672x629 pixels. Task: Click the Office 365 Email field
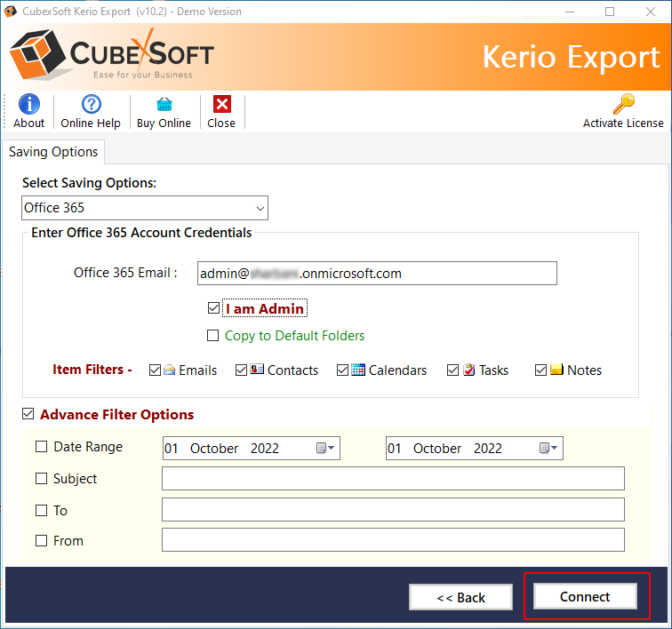pyautogui.click(x=377, y=274)
